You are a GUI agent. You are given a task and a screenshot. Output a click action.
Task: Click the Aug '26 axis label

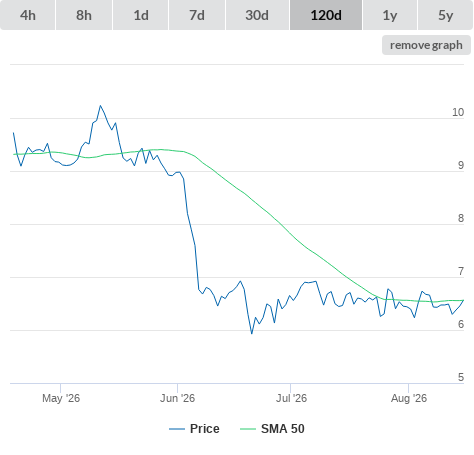coord(409,398)
